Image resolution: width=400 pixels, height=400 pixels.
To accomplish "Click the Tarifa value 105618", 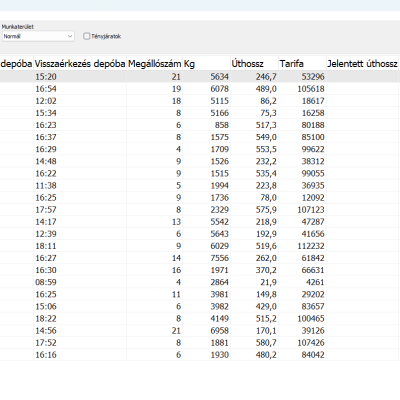I will [311, 89].
